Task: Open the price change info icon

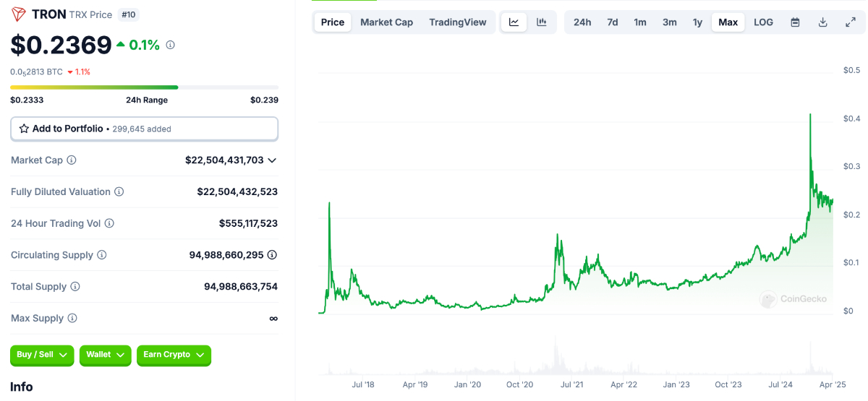Action: pos(171,45)
